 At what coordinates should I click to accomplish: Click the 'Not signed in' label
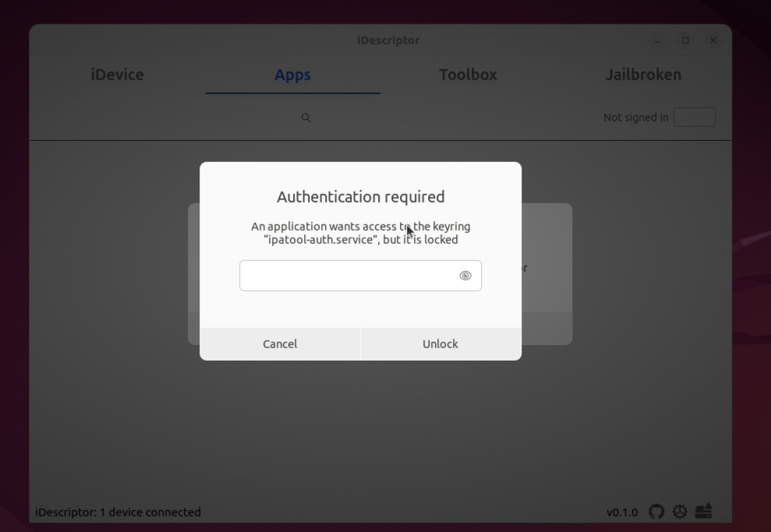click(x=636, y=118)
